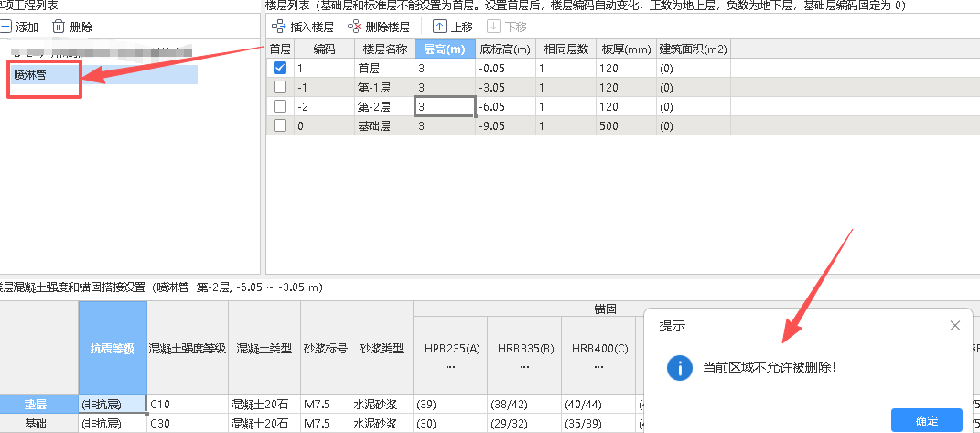
Task: Click the -6.05 bottom elevation cell
Action: pos(505,106)
